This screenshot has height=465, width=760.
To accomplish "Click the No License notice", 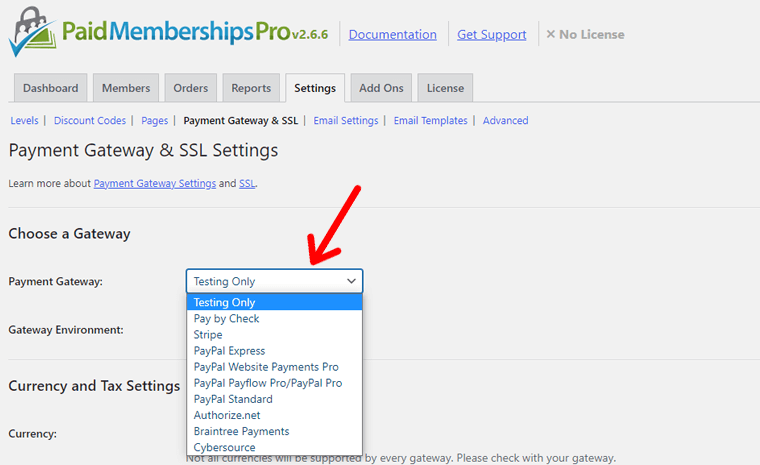I will pyautogui.click(x=586, y=34).
